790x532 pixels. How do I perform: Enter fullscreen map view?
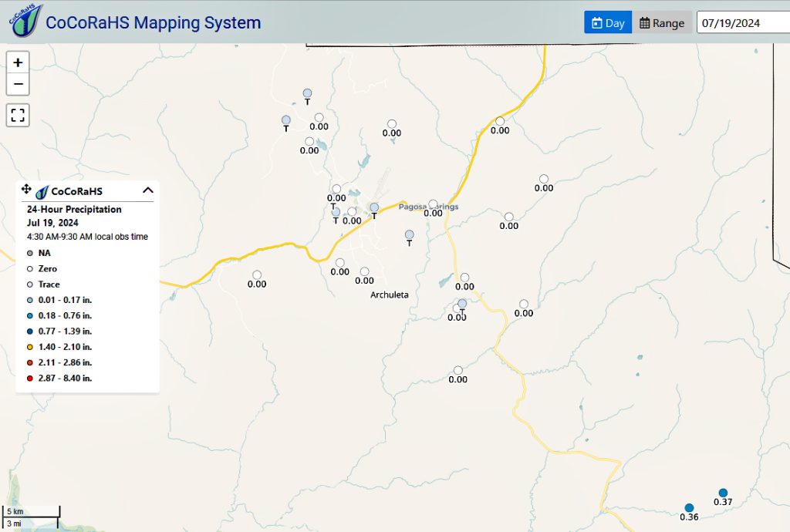(18, 115)
